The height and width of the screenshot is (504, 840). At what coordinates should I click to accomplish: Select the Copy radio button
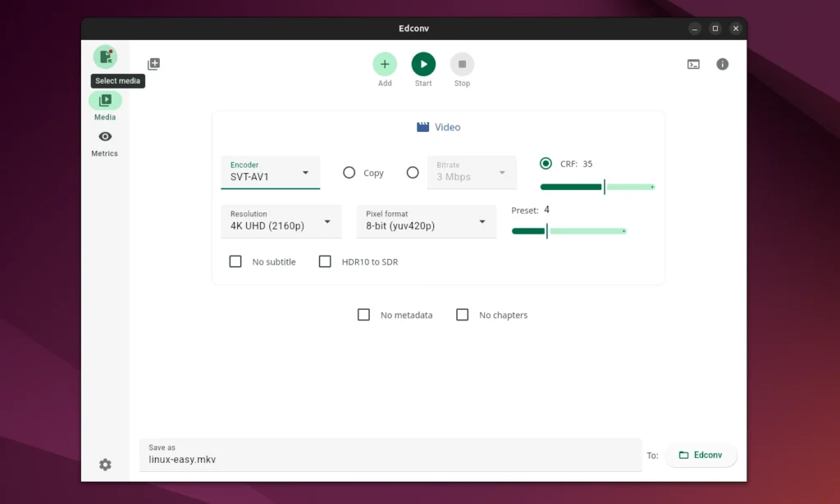tap(348, 173)
